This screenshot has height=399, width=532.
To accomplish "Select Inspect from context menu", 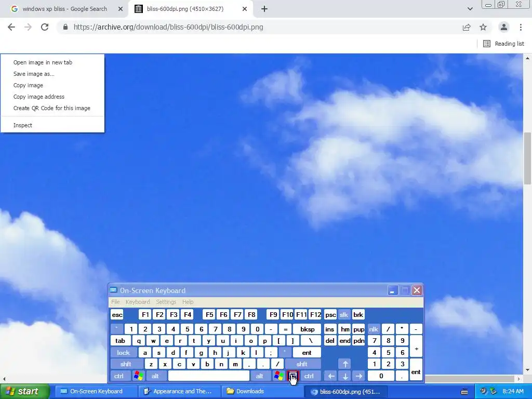I will pyautogui.click(x=52, y=125).
